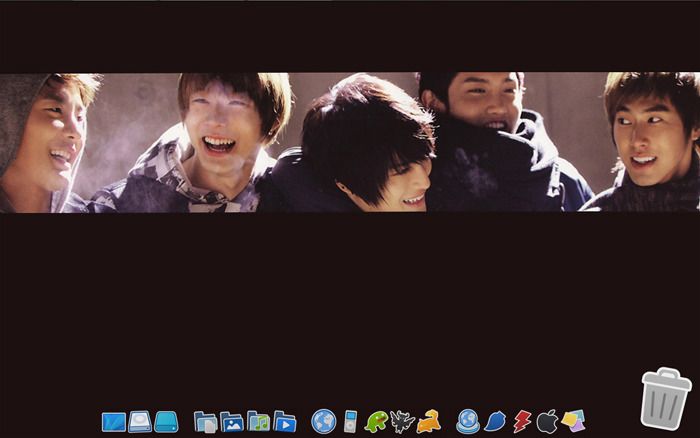Launch the red lightning bolt icon
Screen dimensions: 700x438
click(521, 422)
